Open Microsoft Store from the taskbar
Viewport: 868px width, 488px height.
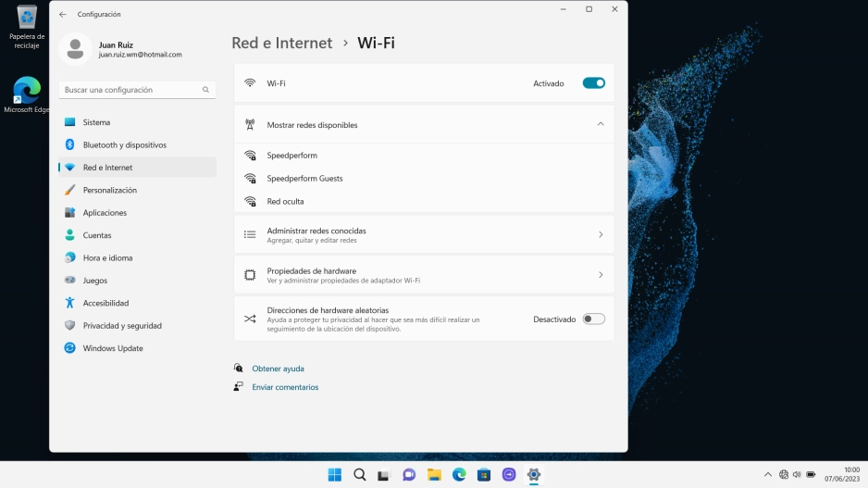tap(484, 475)
